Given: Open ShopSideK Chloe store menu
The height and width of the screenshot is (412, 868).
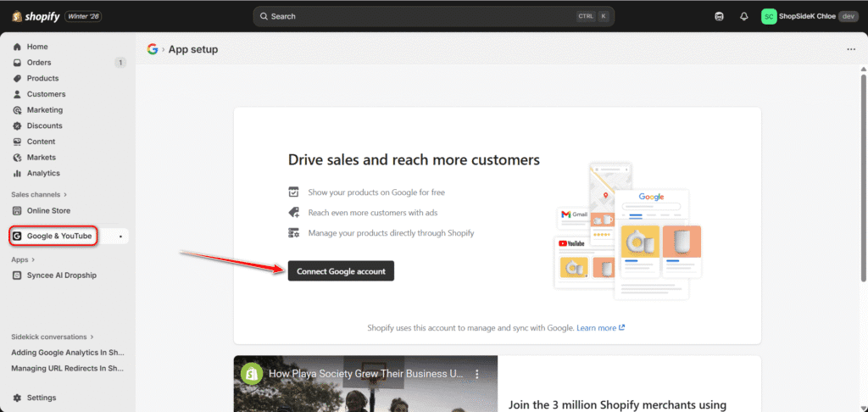Looking at the screenshot, I should [x=810, y=17].
